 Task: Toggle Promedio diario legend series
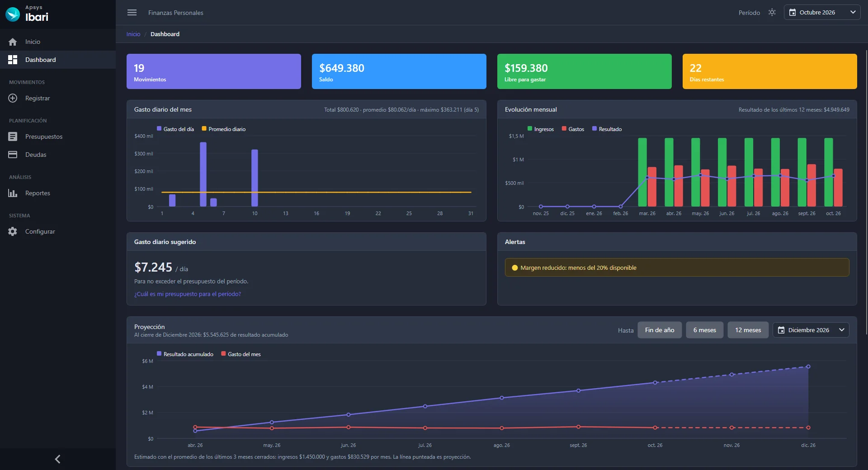(224, 129)
